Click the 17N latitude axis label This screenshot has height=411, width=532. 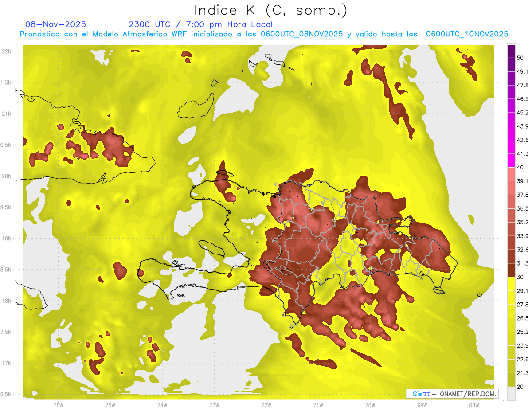click(x=7, y=363)
